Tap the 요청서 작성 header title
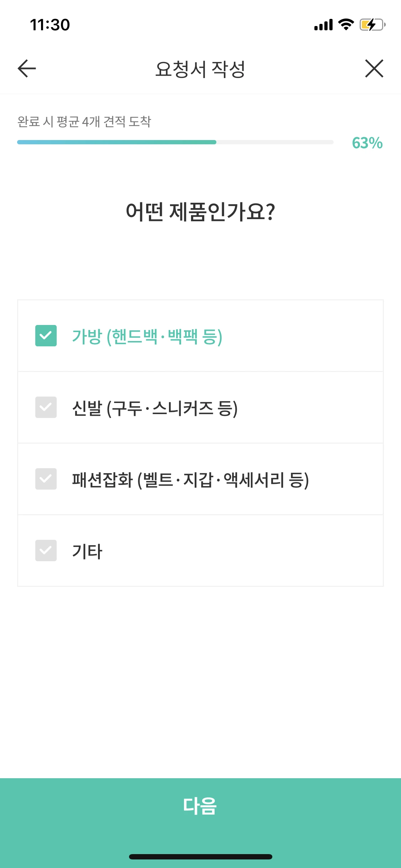Screen dimensions: 401x868 (200, 69)
